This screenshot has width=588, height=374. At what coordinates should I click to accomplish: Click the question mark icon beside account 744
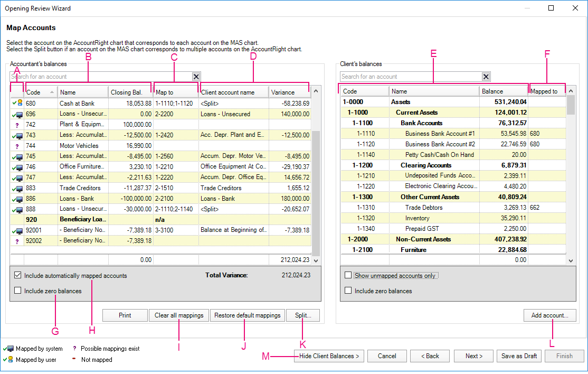click(17, 146)
